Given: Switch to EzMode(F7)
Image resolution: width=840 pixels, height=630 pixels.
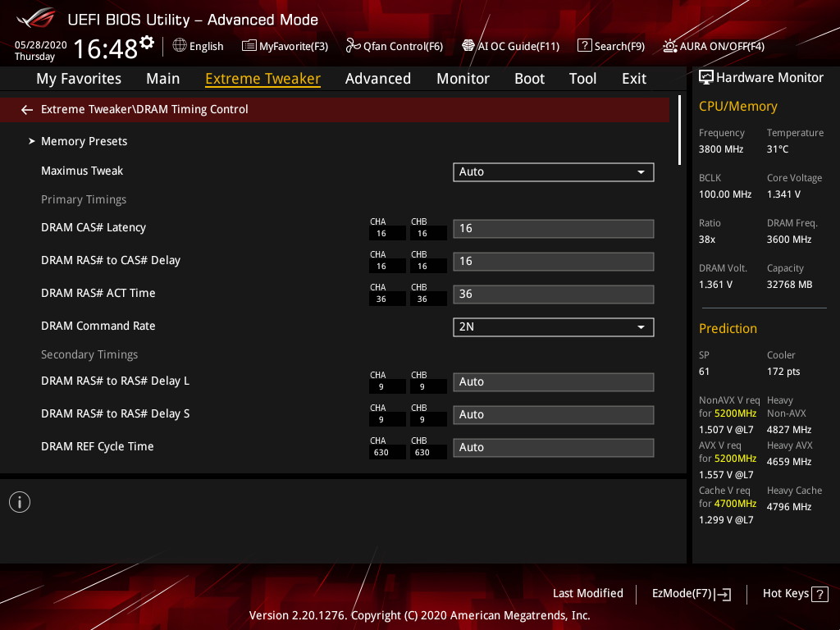Looking at the screenshot, I should 691,594.
